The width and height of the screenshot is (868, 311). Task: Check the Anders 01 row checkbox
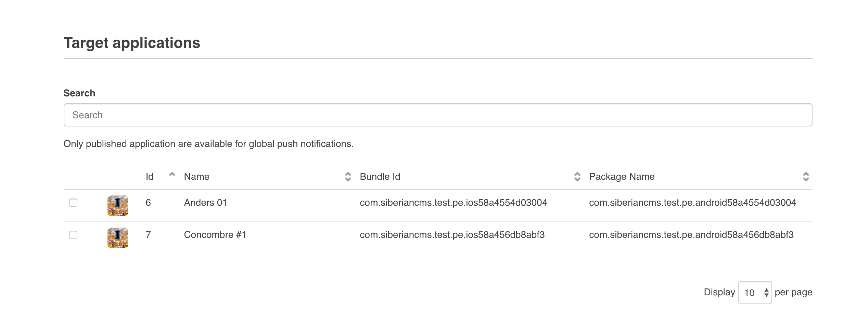click(73, 203)
